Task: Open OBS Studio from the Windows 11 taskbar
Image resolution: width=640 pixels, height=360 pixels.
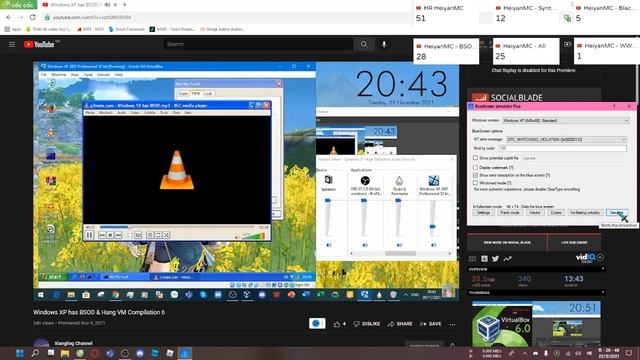Action: pyautogui.click(x=124, y=353)
